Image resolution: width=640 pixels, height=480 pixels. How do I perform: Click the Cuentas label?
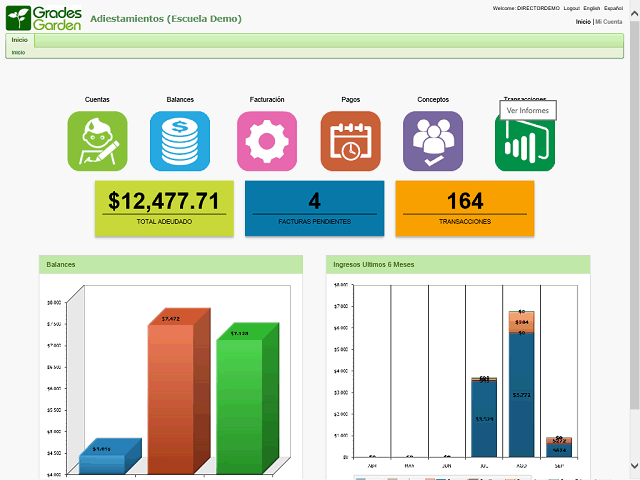coord(97,100)
